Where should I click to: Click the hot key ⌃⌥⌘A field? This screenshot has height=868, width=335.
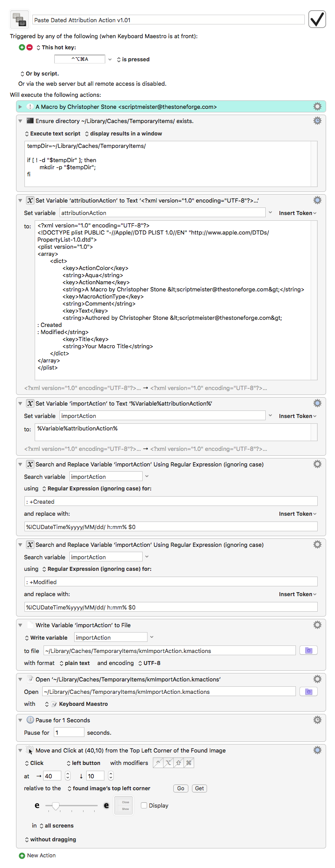click(80, 59)
